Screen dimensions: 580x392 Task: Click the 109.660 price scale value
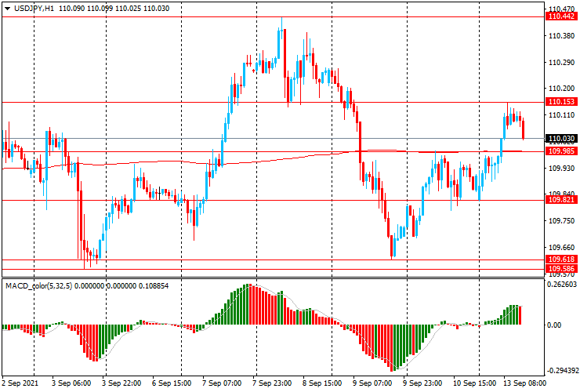click(x=561, y=247)
